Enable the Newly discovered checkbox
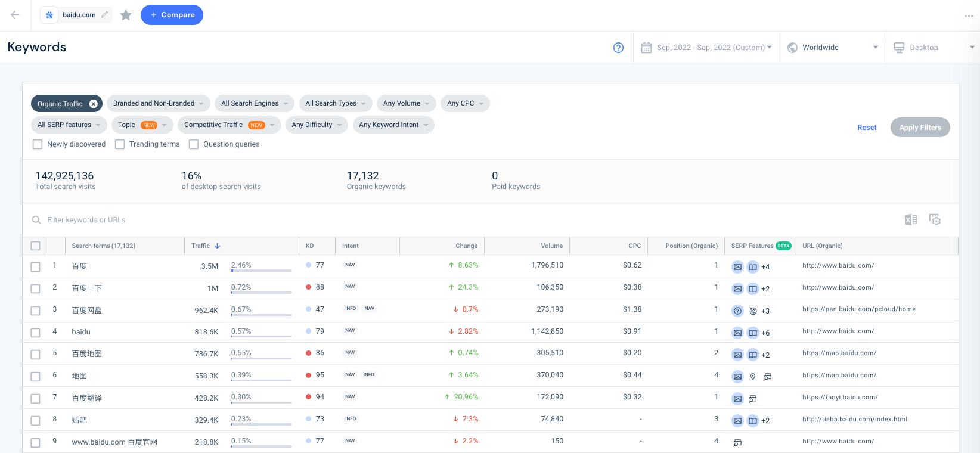The height and width of the screenshot is (453, 980). (38, 144)
